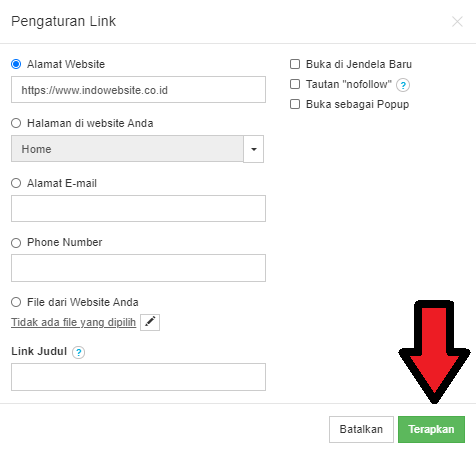Select the Alamat E-mail radio button

[x=16, y=183]
